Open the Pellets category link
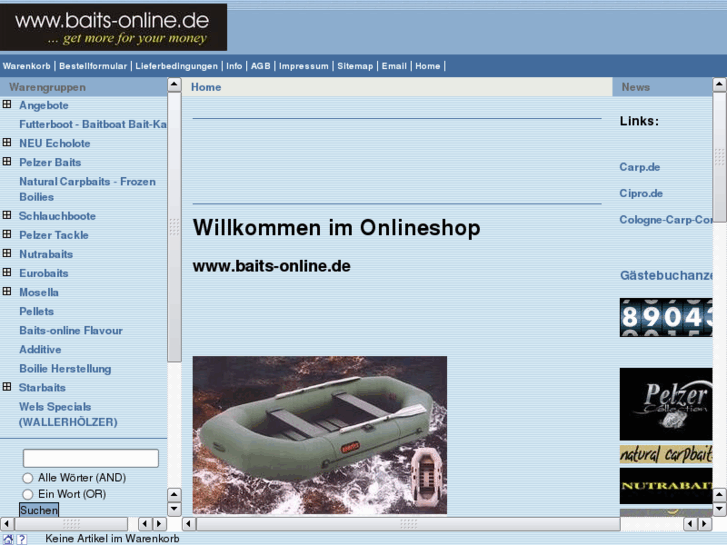This screenshot has width=727, height=545. pyautogui.click(x=37, y=312)
